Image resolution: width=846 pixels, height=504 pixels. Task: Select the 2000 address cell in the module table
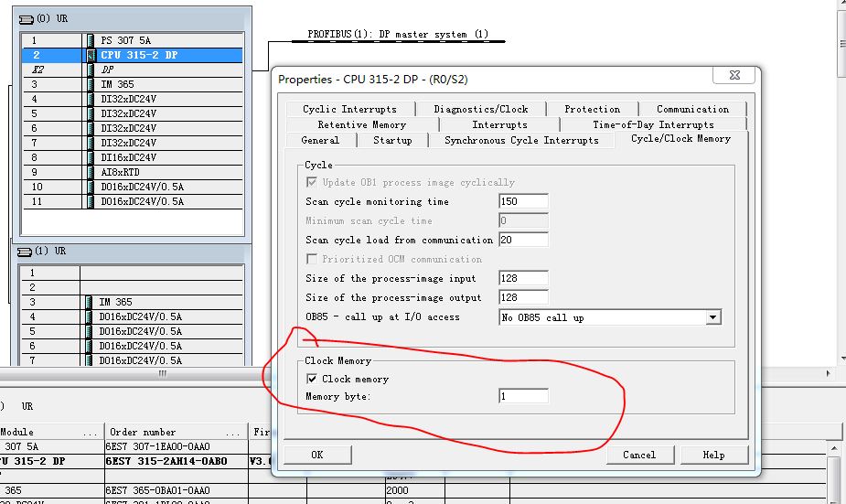[415, 490]
